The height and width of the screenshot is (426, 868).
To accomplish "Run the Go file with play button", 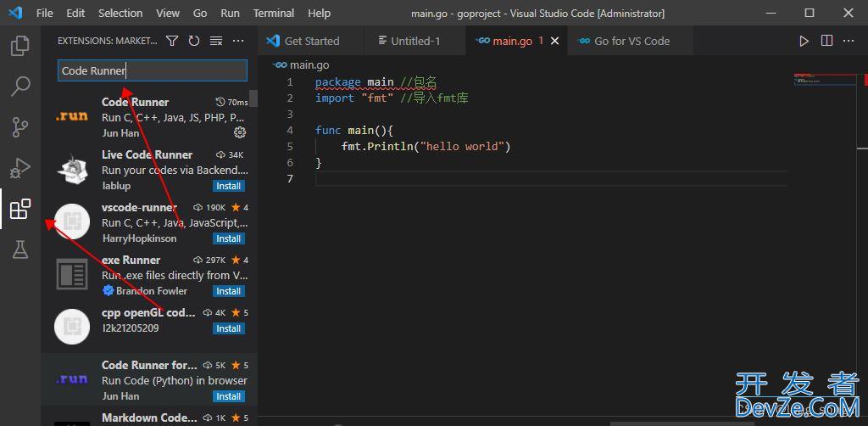I will click(804, 41).
